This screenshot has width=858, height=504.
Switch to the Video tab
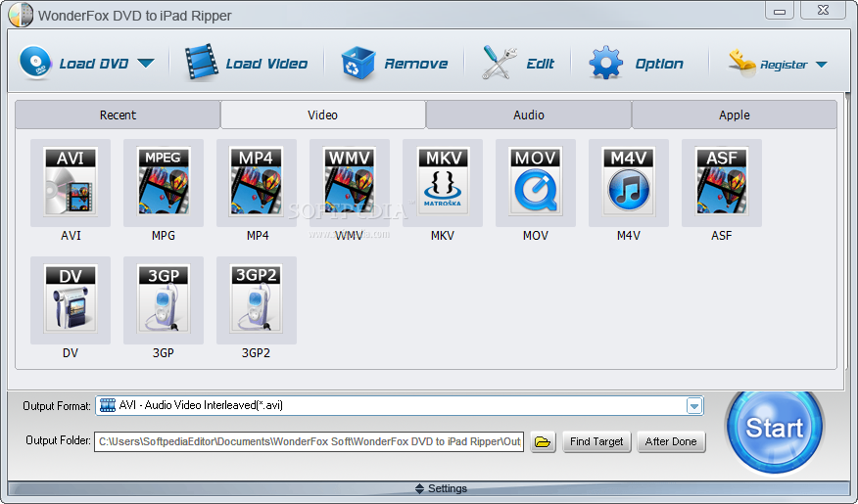click(x=323, y=115)
